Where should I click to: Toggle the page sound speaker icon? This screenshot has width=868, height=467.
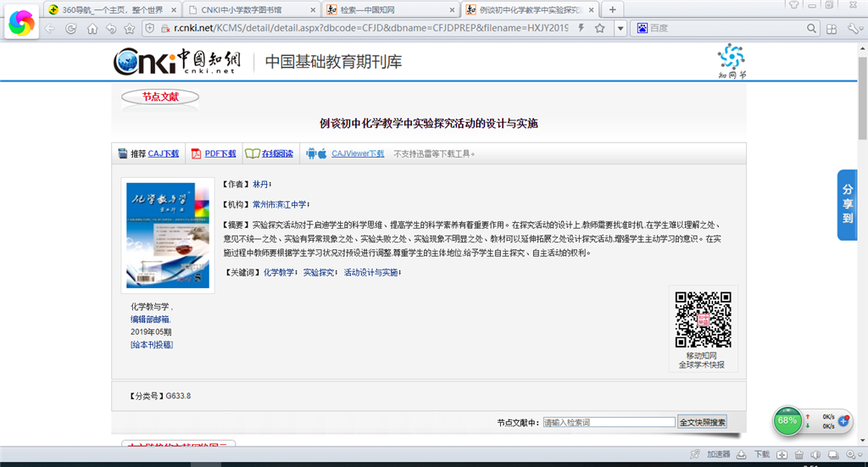[x=815, y=455]
